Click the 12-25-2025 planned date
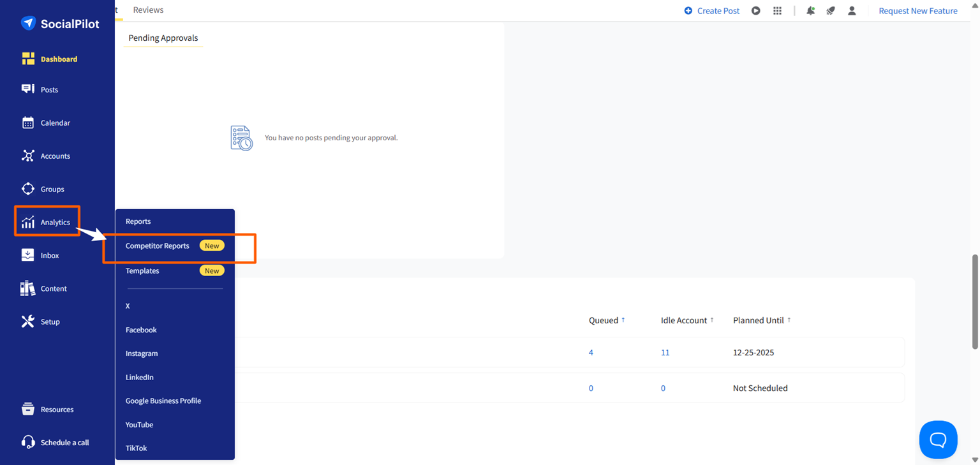 pyautogui.click(x=754, y=352)
